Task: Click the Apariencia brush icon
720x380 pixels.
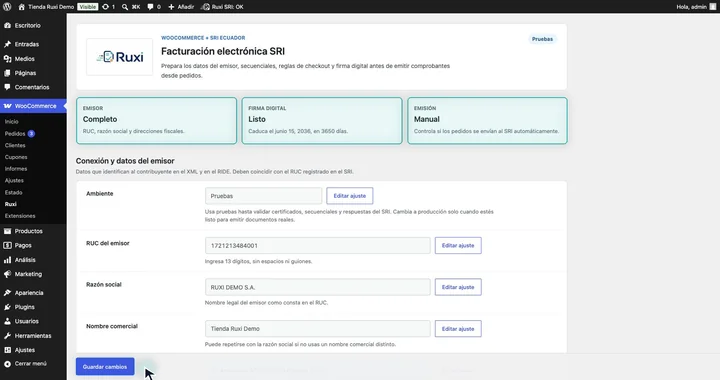Action: point(7,293)
